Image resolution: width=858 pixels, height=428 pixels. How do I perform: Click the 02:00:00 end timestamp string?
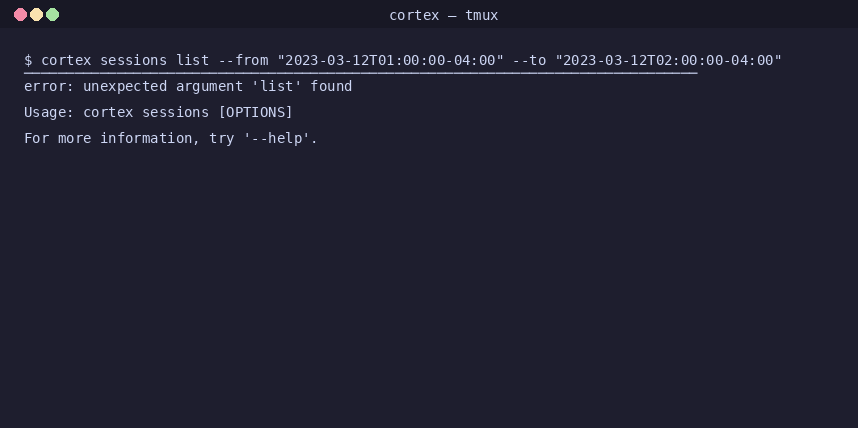668,60
